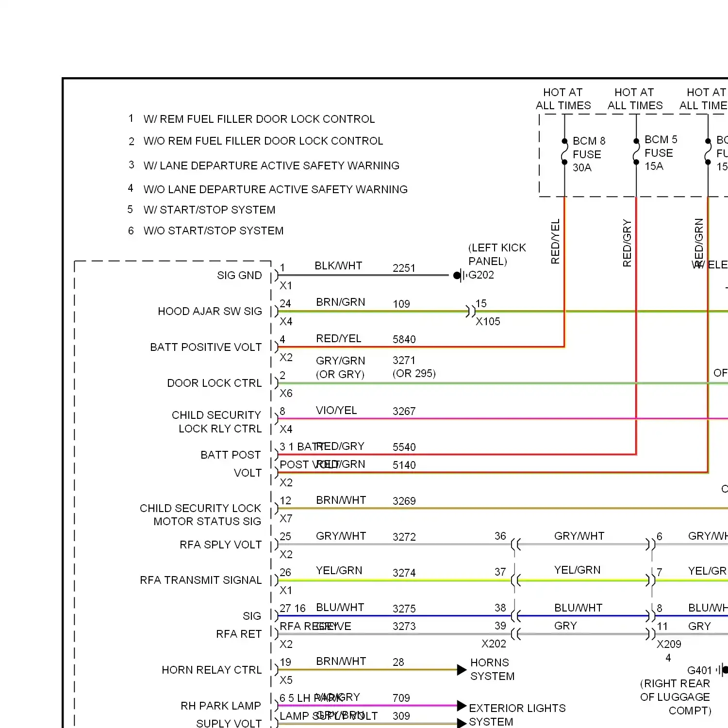Click circuit number 3275
The height and width of the screenshot is (728, 728).
tap(404, 609)
